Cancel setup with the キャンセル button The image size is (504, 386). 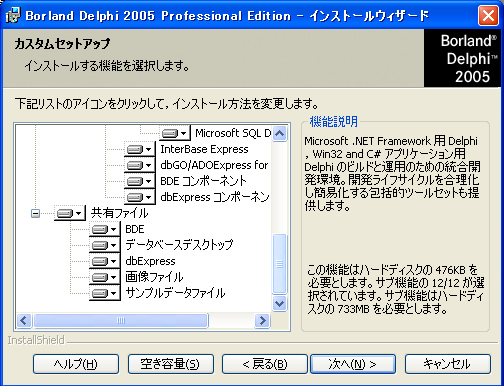tap(448, 364)
